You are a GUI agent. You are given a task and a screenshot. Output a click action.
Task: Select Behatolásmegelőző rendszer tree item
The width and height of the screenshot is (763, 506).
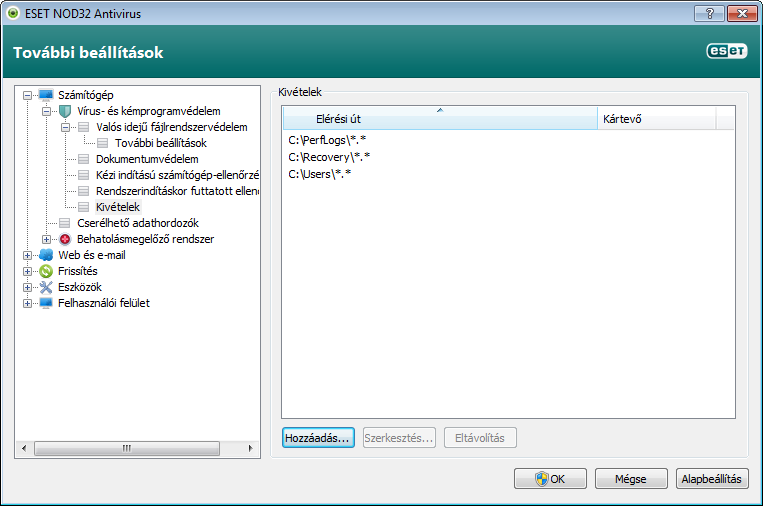pyautogui.click(x=145, y=239)
